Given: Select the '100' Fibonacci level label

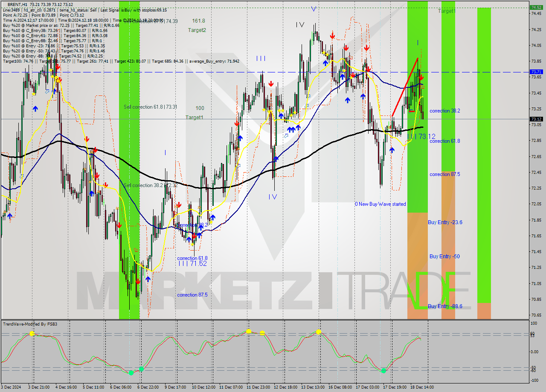Looking at the screenshot, I should pos(200,108).
